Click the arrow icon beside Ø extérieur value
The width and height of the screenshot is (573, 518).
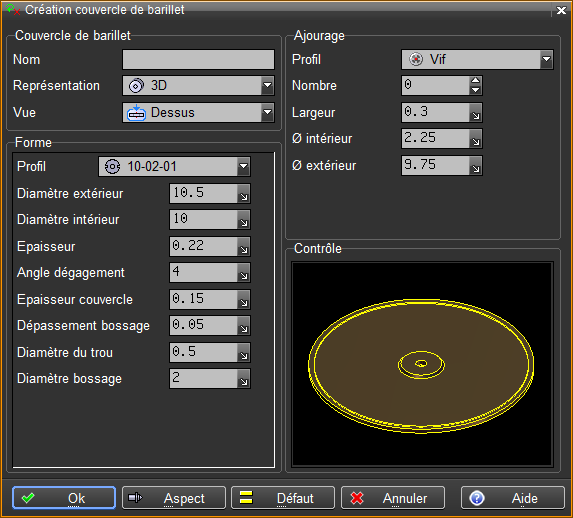(x=476, y=166)
